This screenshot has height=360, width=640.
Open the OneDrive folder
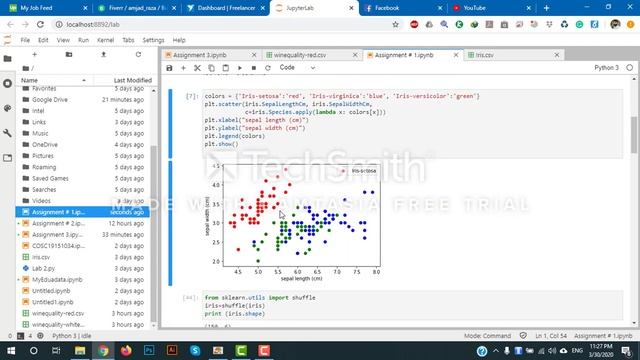pyautogui.click(x=83, y=144)
